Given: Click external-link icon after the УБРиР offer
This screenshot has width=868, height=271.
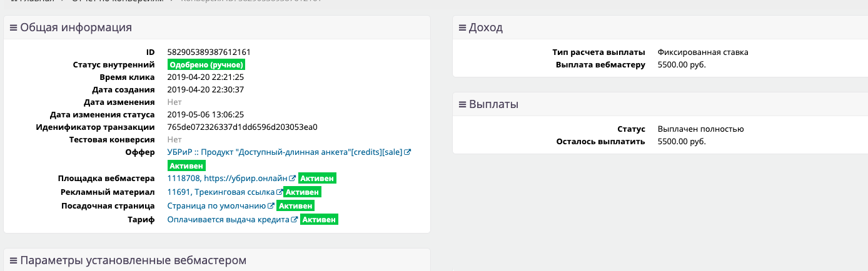Looking at the screenshot, I should click(x=408, y=152).
